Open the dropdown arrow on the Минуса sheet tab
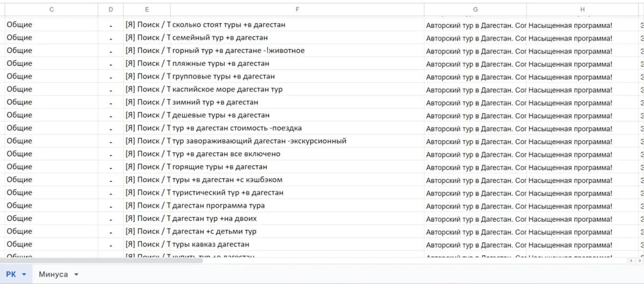The width and height of the screenshot is (644, 284). click(76, 274)
